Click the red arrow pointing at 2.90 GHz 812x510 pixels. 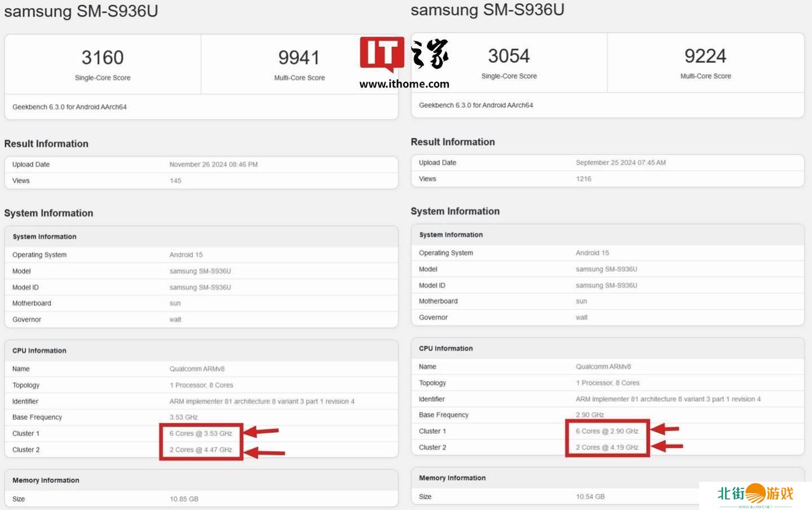[665, 429]
